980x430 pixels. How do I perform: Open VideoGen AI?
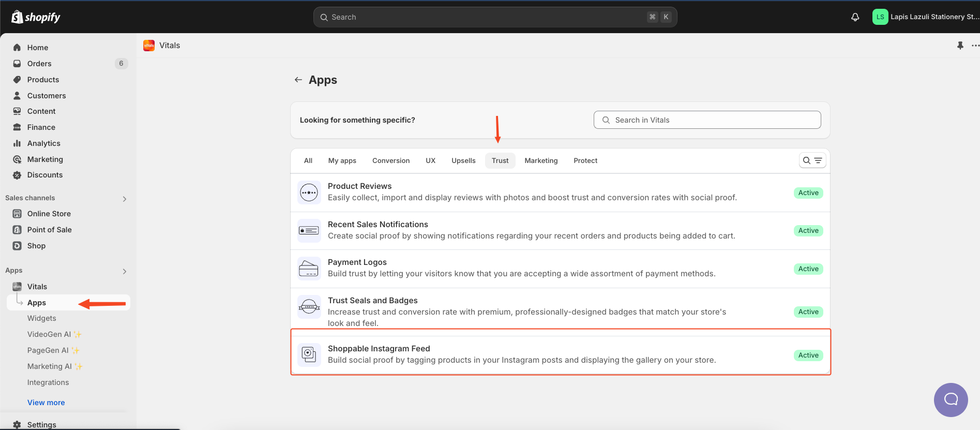[54, 334]
